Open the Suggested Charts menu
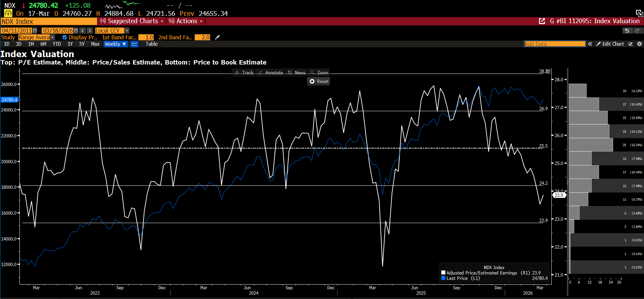This screenshot has width=644, height=299. (132, 21)
